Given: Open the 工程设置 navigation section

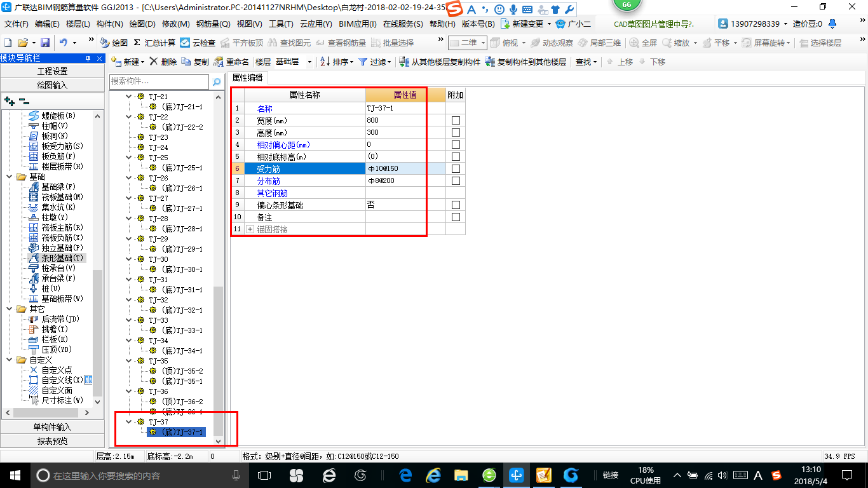Looking at the screenshot, I should click(52, 71).
